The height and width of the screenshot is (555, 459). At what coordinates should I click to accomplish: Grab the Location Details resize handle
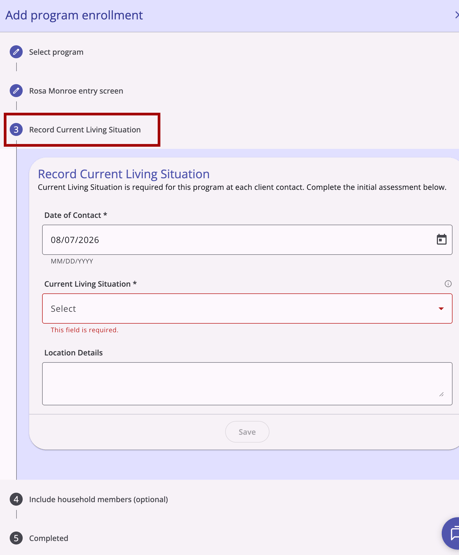pos(441,394)
